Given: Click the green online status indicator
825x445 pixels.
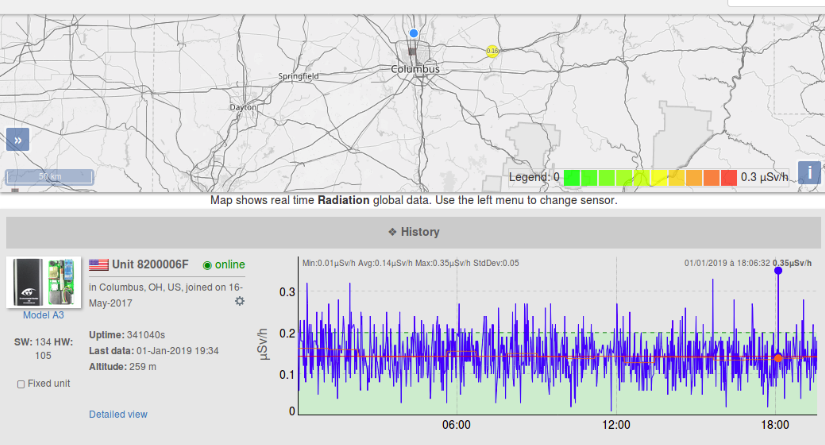Looking at the screenshot, I should pos(207,265).
